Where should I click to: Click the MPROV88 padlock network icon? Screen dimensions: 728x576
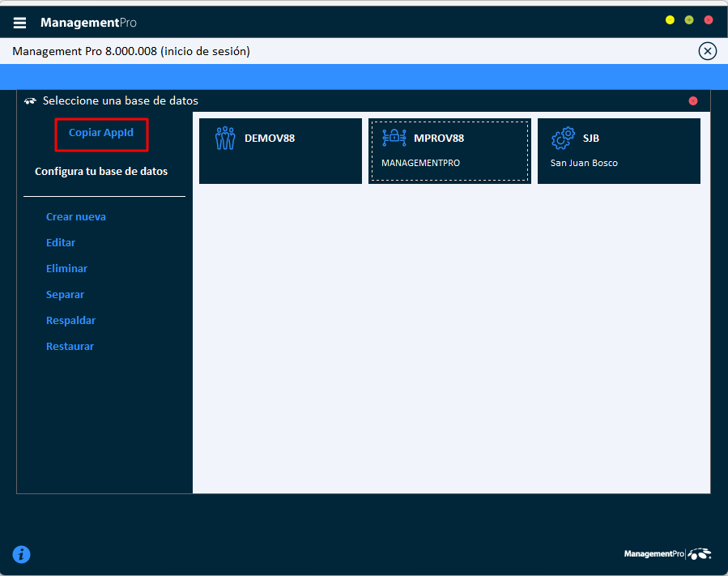point(394,138)
